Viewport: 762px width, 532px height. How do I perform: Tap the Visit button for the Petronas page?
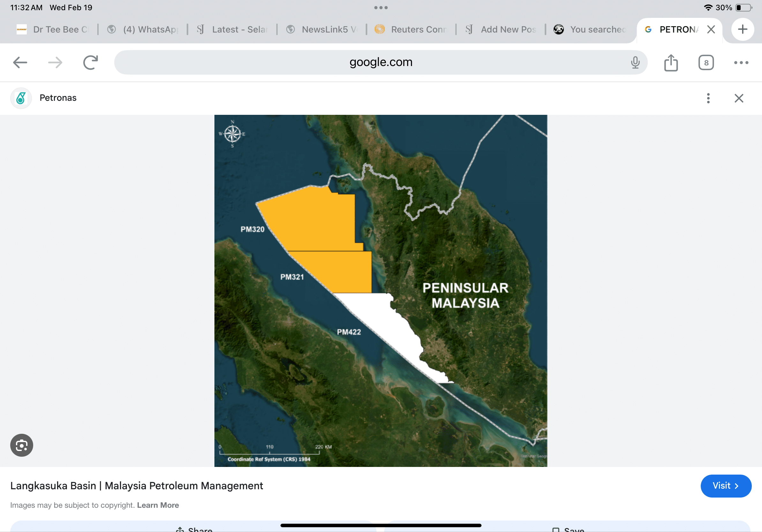(x=726, y=486)
